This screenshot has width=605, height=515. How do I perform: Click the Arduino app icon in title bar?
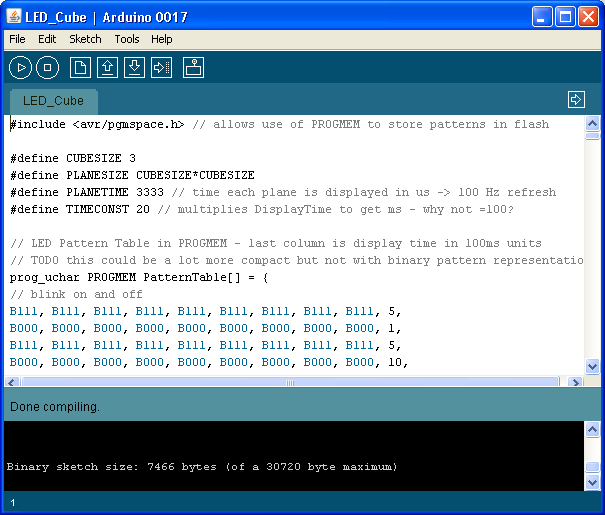click(14, 17)
